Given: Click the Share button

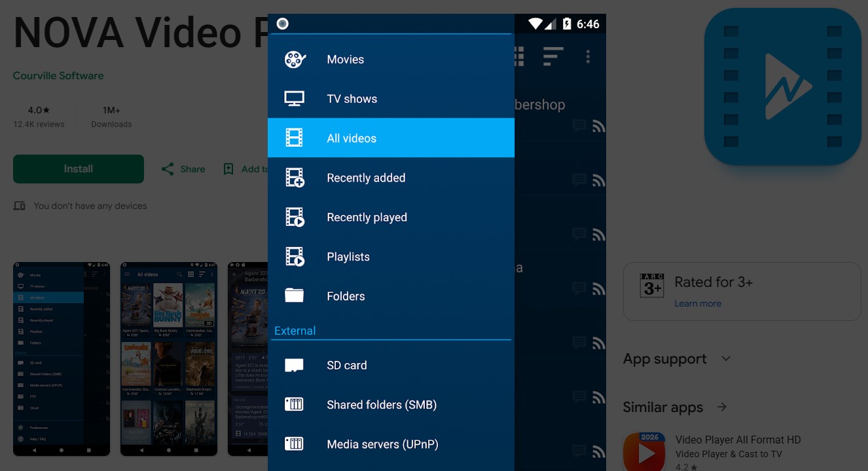Looking at the screenshot, I should (183, 169).
